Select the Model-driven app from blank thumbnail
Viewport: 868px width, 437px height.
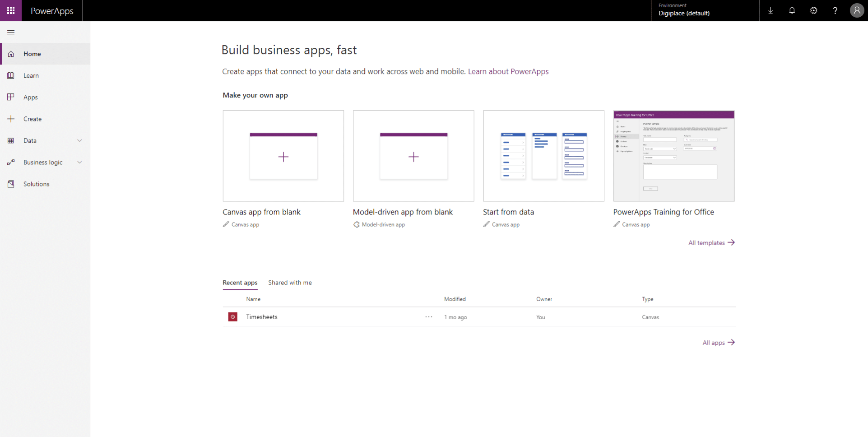point(413,156)
